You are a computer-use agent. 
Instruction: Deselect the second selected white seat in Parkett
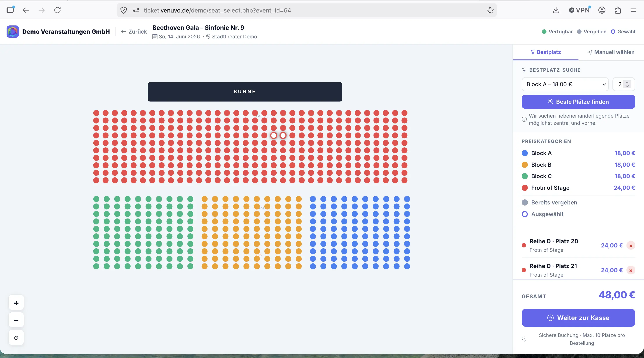point(283,135)
